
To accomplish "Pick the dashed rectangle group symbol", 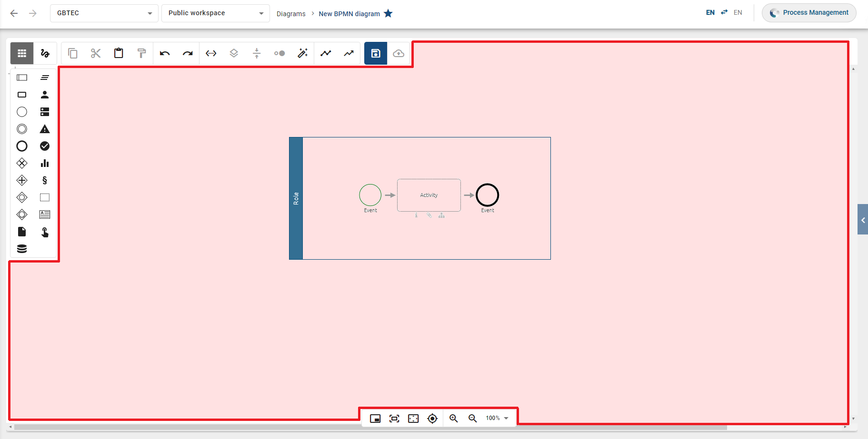I will pyautogui.click(x=45, y=197).
